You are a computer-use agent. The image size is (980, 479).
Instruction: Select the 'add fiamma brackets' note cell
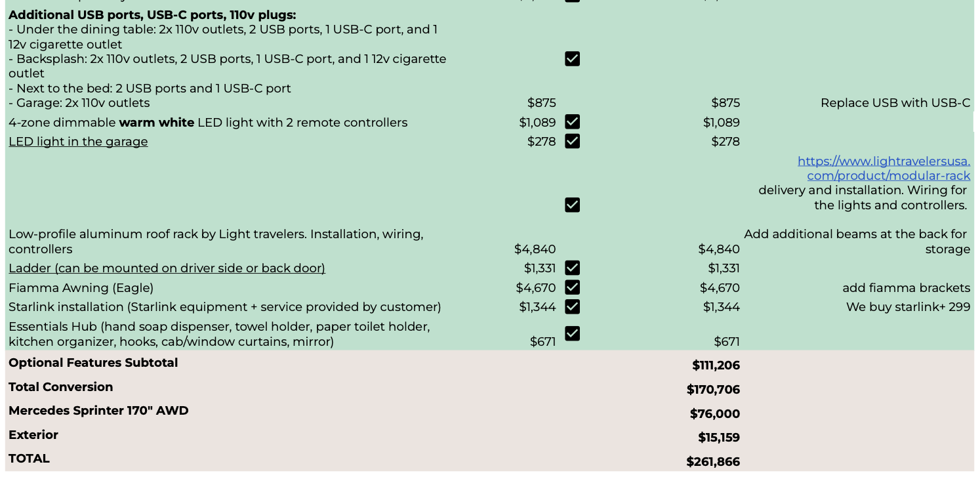906,288
